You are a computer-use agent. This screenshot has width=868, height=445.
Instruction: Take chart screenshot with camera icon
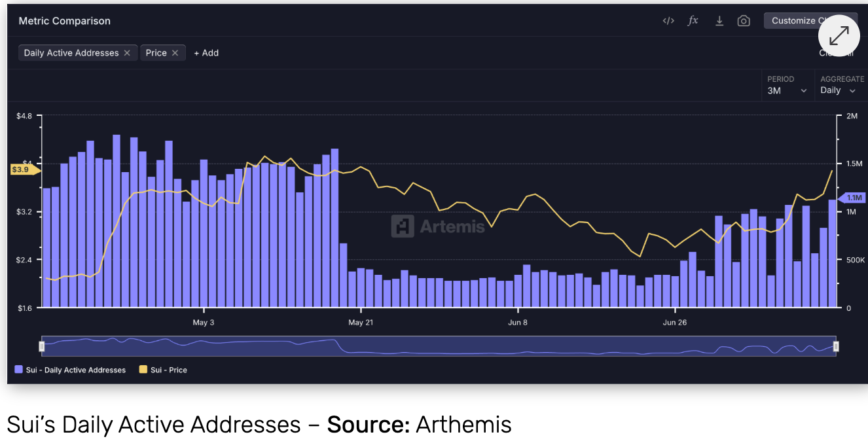click(x=743, y=21)
